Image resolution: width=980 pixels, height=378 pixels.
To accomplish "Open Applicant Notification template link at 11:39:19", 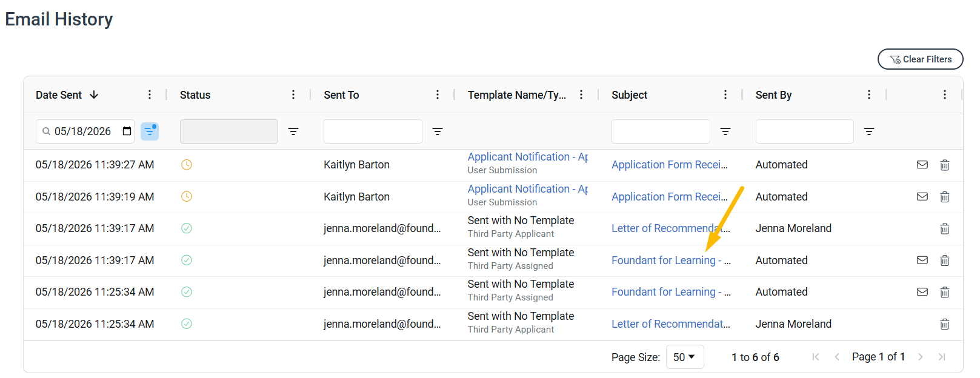I will (528, 189).
